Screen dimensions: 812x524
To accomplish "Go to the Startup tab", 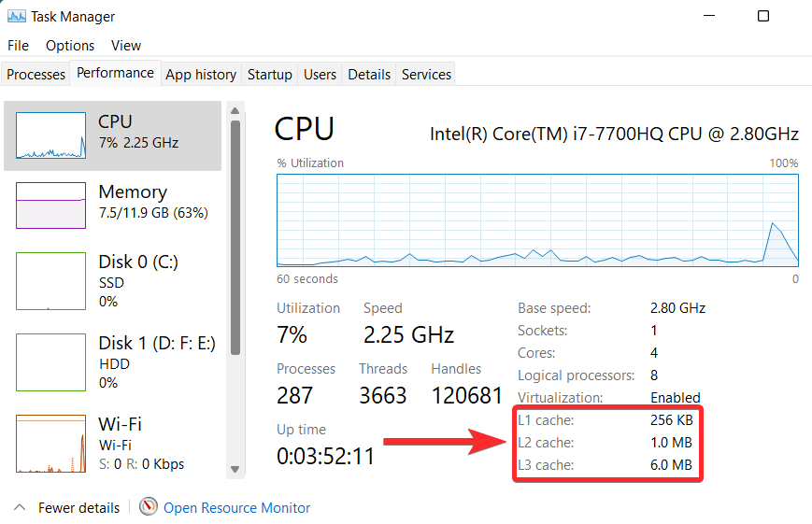I will (270, 75).
